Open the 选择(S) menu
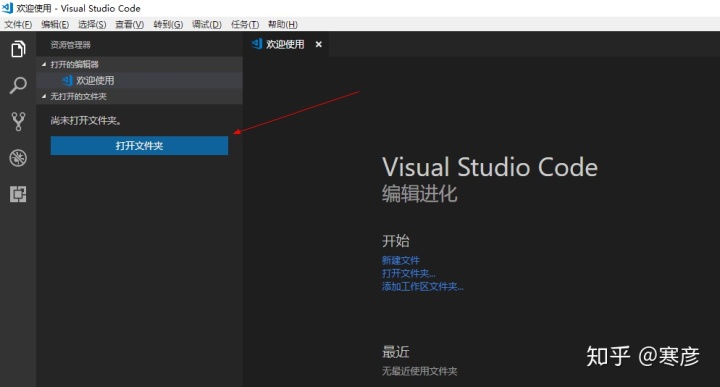This screenshot has width=720, height=387. pos(92,24)
